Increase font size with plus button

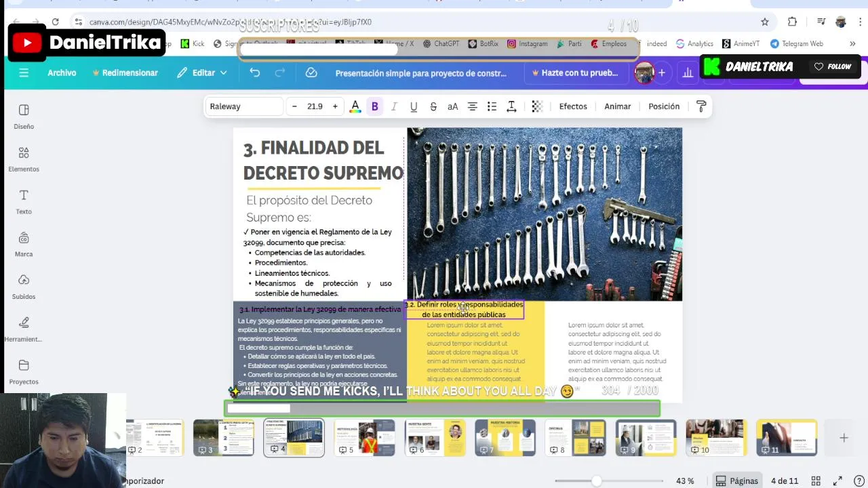(x=335, y=106)
